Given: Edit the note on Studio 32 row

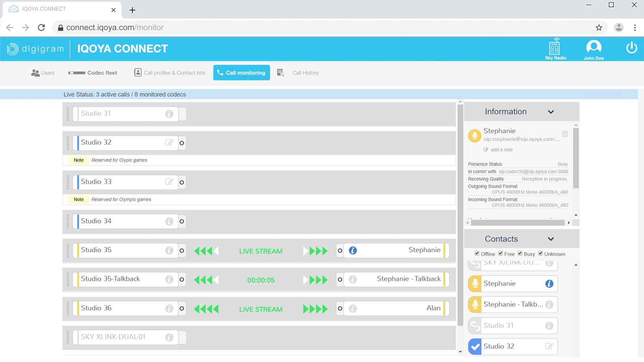Looking at the screenshot, I should [x=169, y=142].
